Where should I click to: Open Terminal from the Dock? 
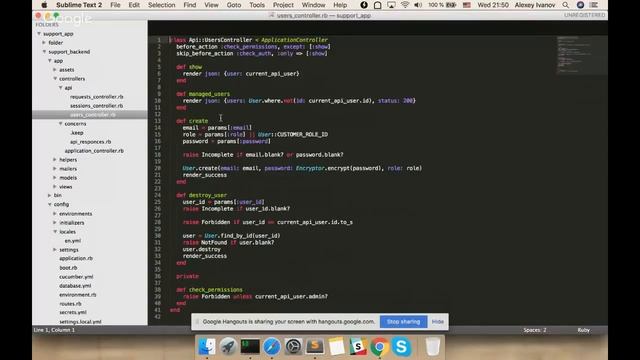[x=250, y=347]
